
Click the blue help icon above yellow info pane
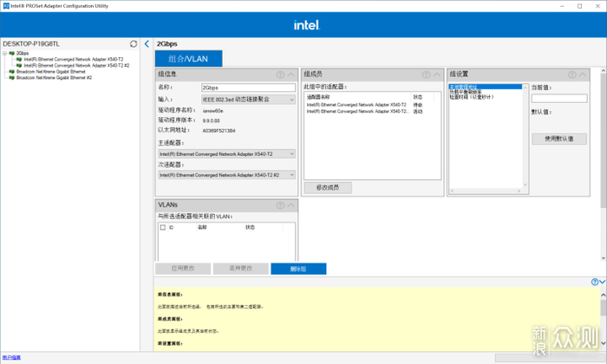tap(595, 282)
